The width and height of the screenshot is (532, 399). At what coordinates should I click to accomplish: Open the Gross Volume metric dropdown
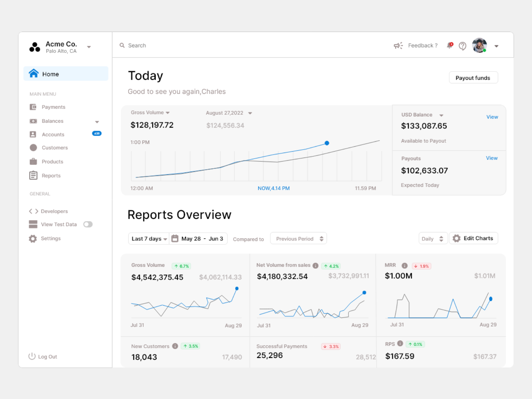150,112
